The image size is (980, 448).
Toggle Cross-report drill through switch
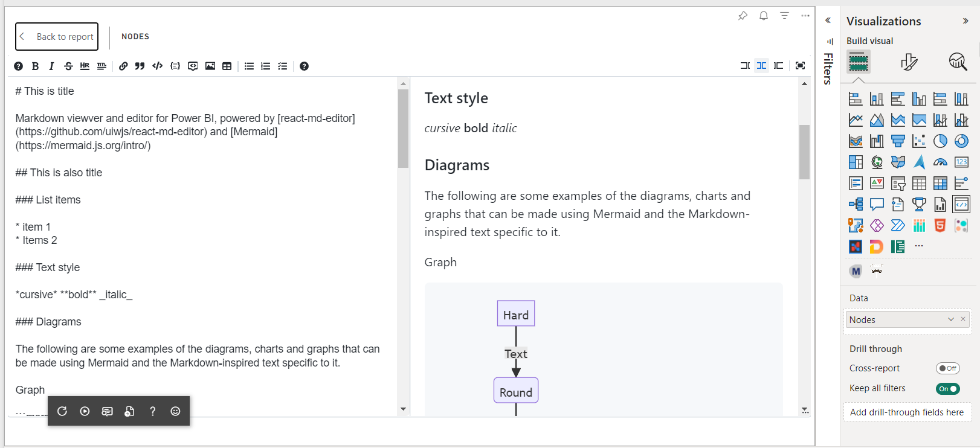click(x=947, y=368)
